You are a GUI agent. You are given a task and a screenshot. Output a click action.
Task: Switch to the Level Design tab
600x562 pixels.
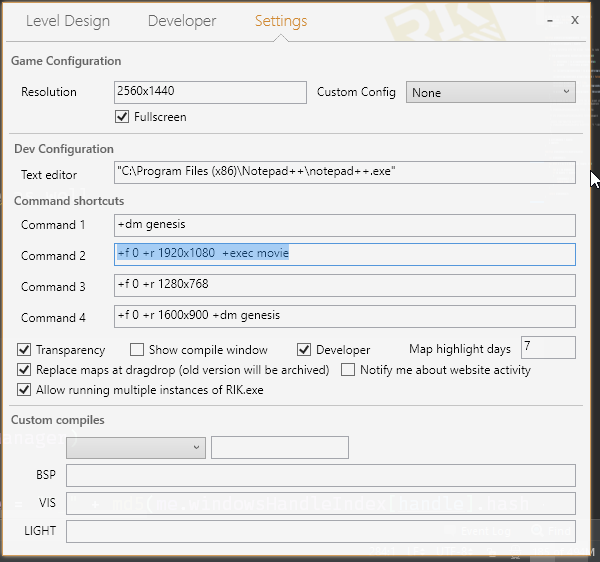67,21
